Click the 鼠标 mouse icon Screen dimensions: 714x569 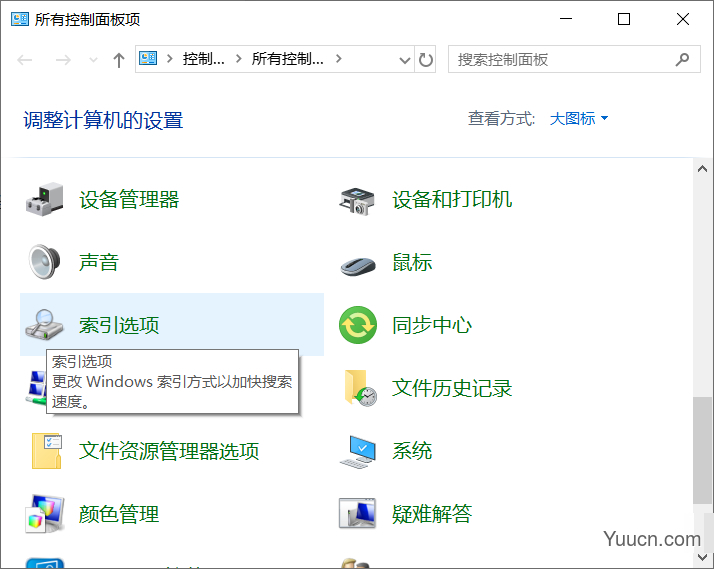pyautogui.click(x=358, y=265)
